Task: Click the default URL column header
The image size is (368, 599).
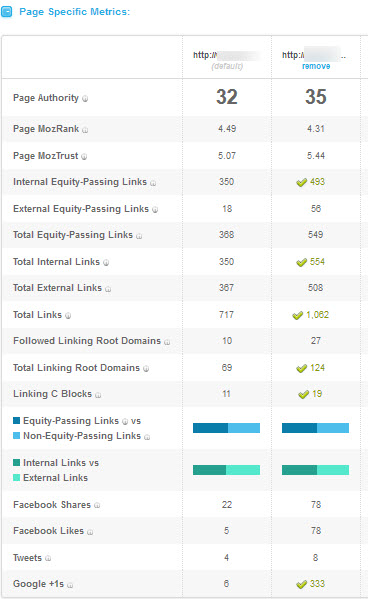Action: [227, 60]
